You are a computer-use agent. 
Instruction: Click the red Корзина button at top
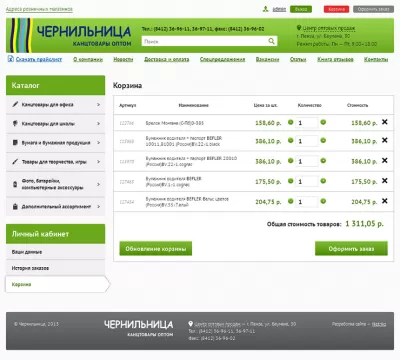click(x=336, y=9)
